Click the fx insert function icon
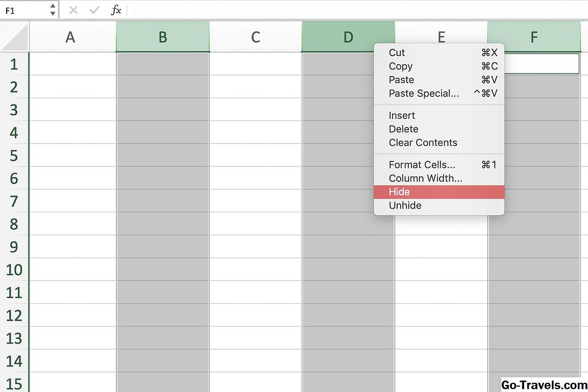The image size is (588, 392). [116, 10]
